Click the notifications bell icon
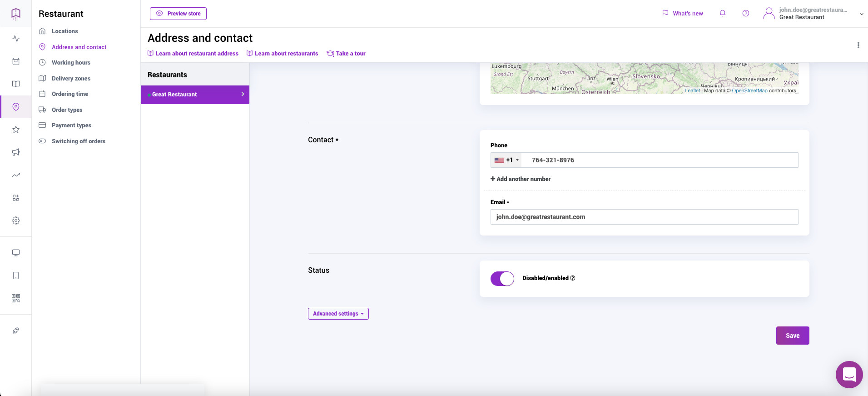 (723, 13)
